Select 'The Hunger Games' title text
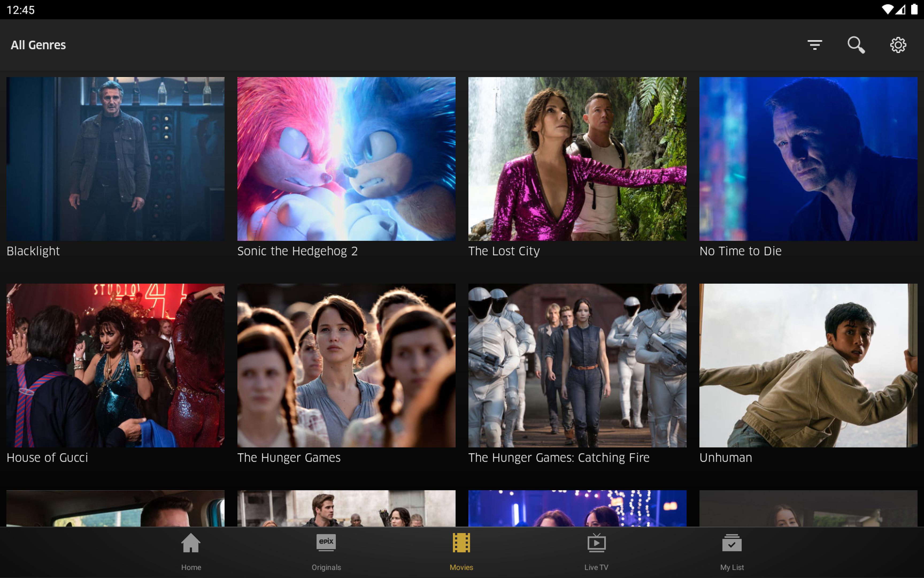 tap(289, 458)
